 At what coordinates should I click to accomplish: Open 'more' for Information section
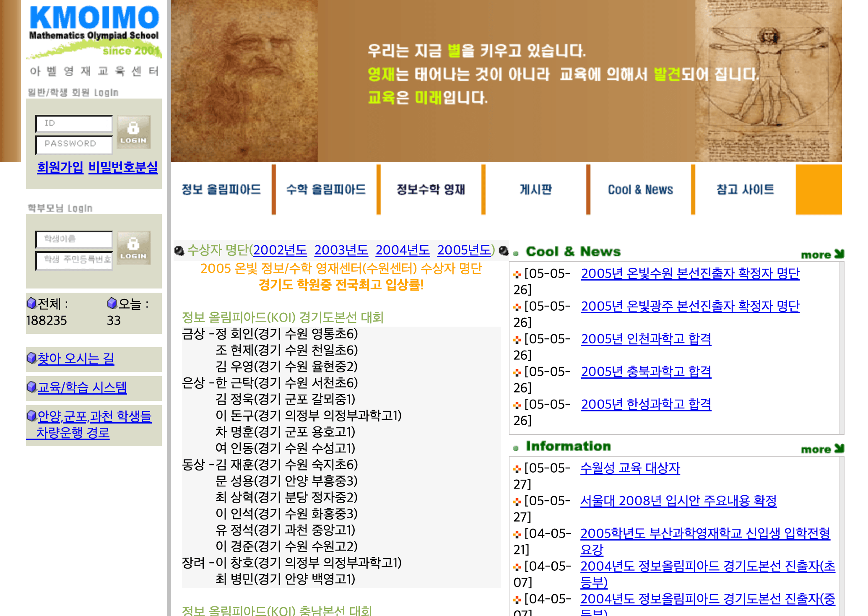point(822,449)
